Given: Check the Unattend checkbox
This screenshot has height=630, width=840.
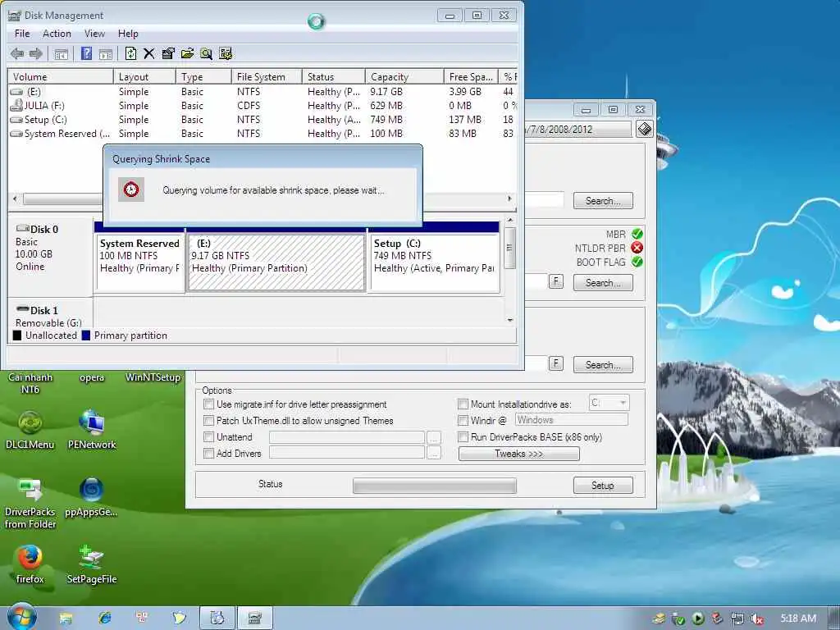Looking at the screenshot, I should click(x=209, y=437).
